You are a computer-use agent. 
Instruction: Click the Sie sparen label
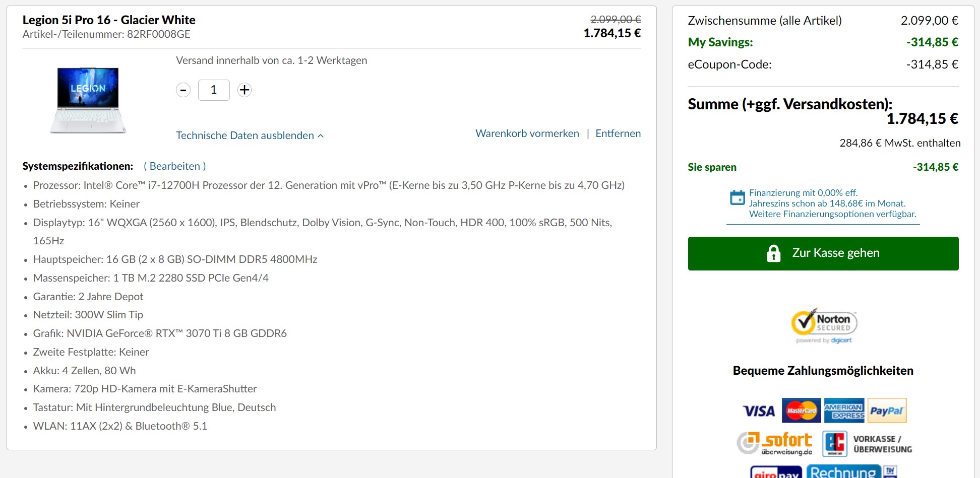712,167
